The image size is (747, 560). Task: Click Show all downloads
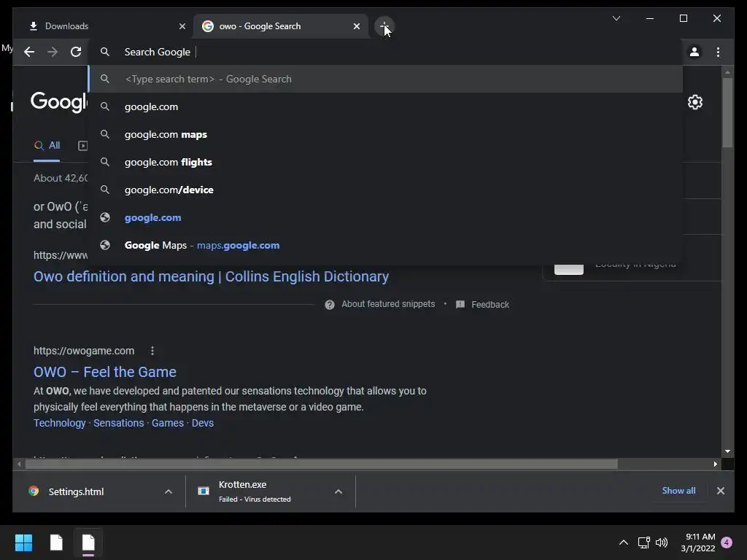click(678, 491)
